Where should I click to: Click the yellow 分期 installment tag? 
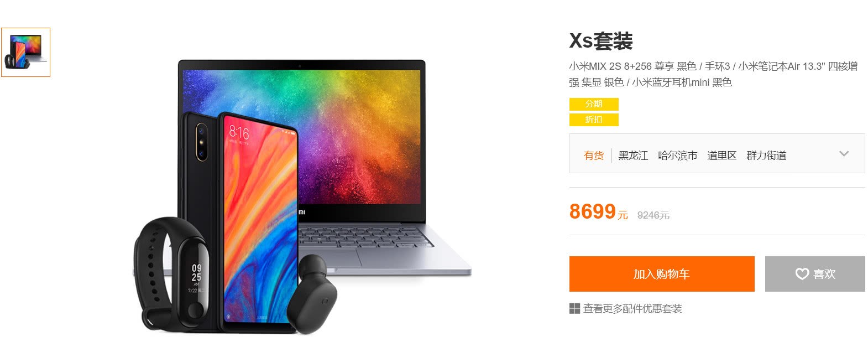point(594,104)
